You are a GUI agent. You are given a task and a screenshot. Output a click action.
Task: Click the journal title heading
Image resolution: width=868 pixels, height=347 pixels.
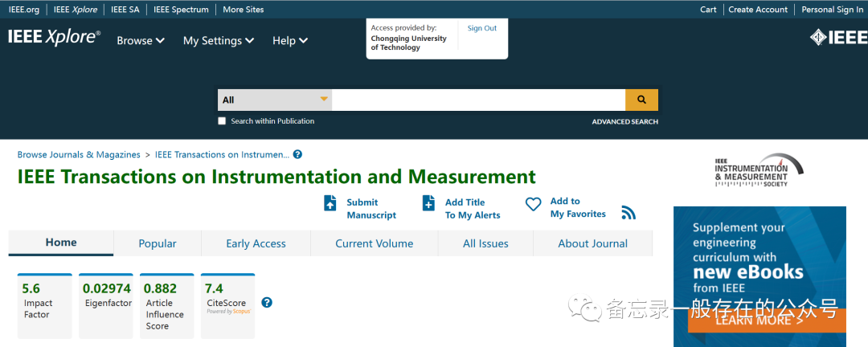[x=276, y=177]
